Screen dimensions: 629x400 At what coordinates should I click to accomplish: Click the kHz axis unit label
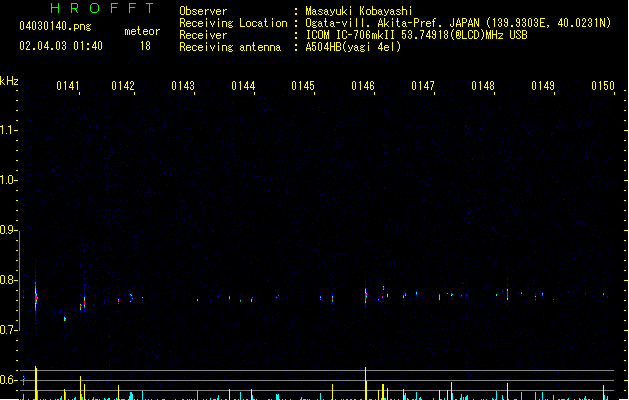pyautogui.click(x=9, y=81)
